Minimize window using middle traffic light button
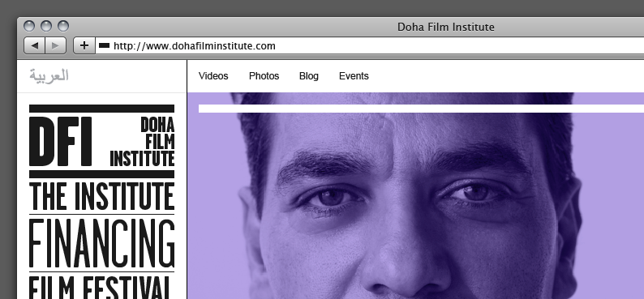The image size is (644, 299). [x=46, y=26]
